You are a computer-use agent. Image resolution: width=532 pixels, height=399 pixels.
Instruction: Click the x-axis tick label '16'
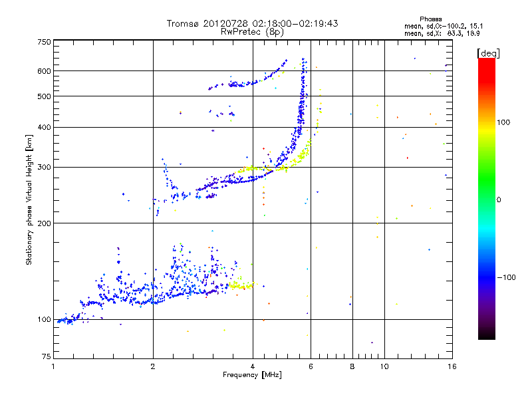(452, 366)
